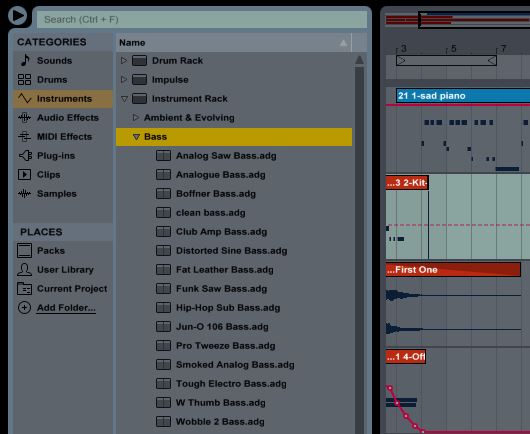Expand the Drum Rack folder

pyautogui.click(x=124, y=61)
